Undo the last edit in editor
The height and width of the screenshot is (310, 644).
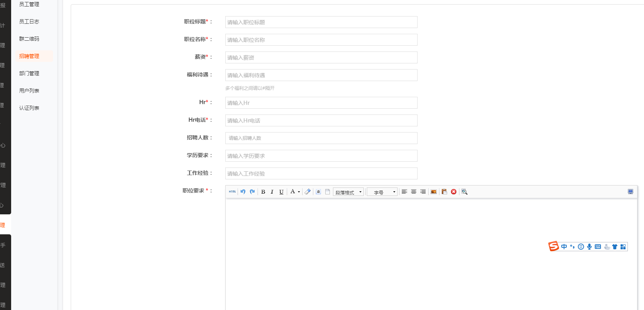[x=243, y=192]
